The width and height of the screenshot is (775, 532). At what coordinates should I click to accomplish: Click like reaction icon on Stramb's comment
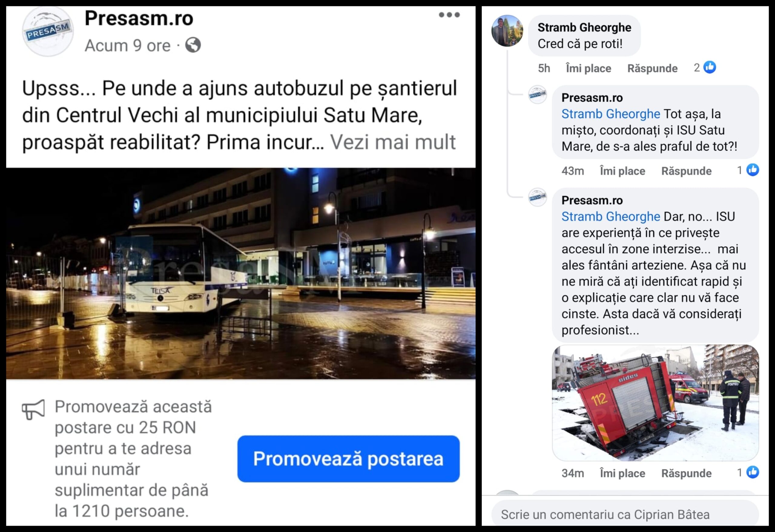tap(710, 68)
